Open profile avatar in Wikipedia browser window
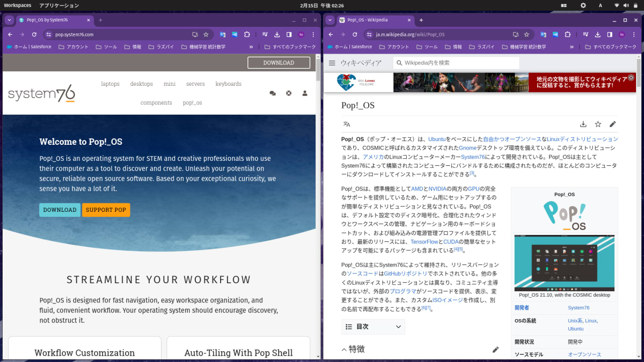 tap(622, 34)
